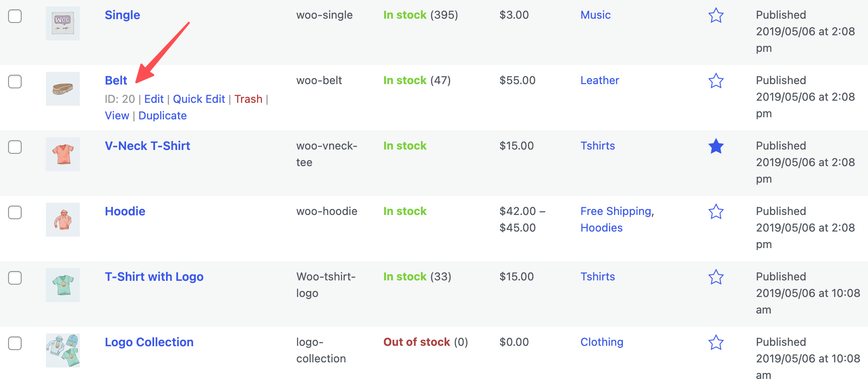Trash the Belt product

pyautogui.click(x=248, y=99)
